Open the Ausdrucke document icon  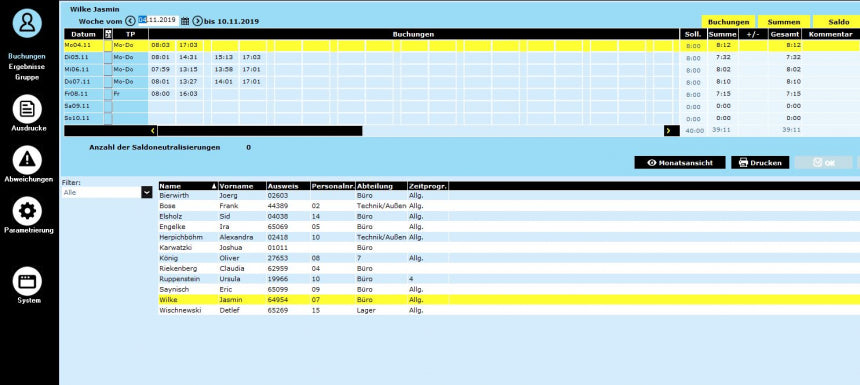(x=27, y=109)
